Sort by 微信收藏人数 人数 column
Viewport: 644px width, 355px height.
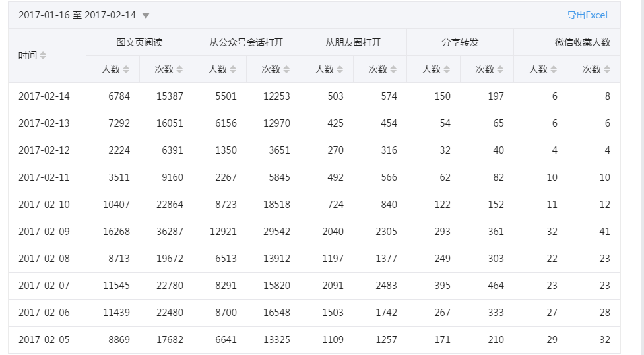coord(553,69)
